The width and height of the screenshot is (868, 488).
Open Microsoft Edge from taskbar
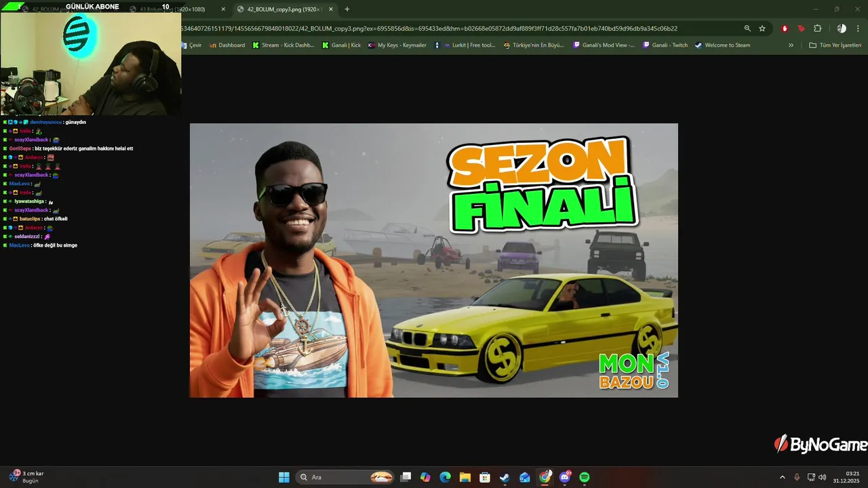[445, 477]
